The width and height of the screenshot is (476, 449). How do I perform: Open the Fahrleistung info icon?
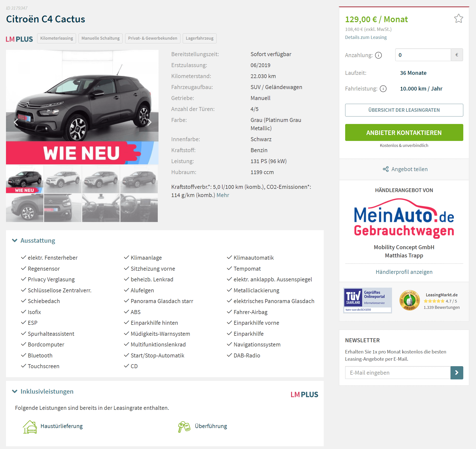click(x=383, y=89)
